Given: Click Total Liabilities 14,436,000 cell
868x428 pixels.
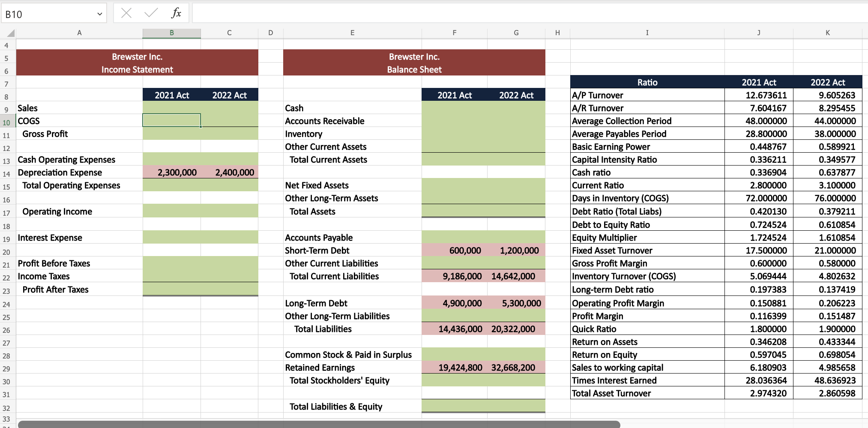Looking at the screenshot, I should pos(454,329).
